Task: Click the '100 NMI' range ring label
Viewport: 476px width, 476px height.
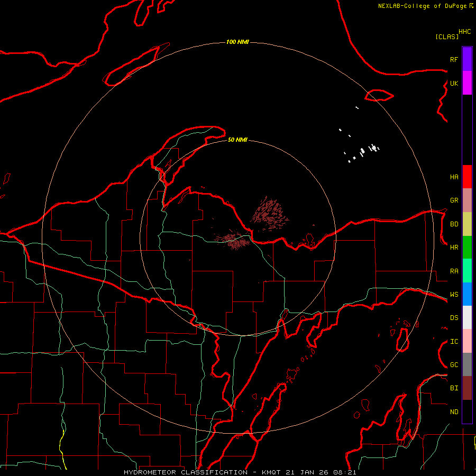Action: (x=237, y=42)
